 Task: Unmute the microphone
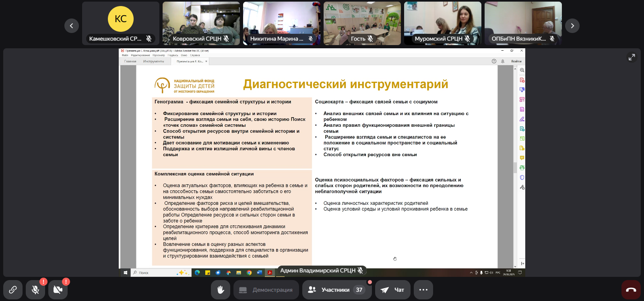pos(35,290)
